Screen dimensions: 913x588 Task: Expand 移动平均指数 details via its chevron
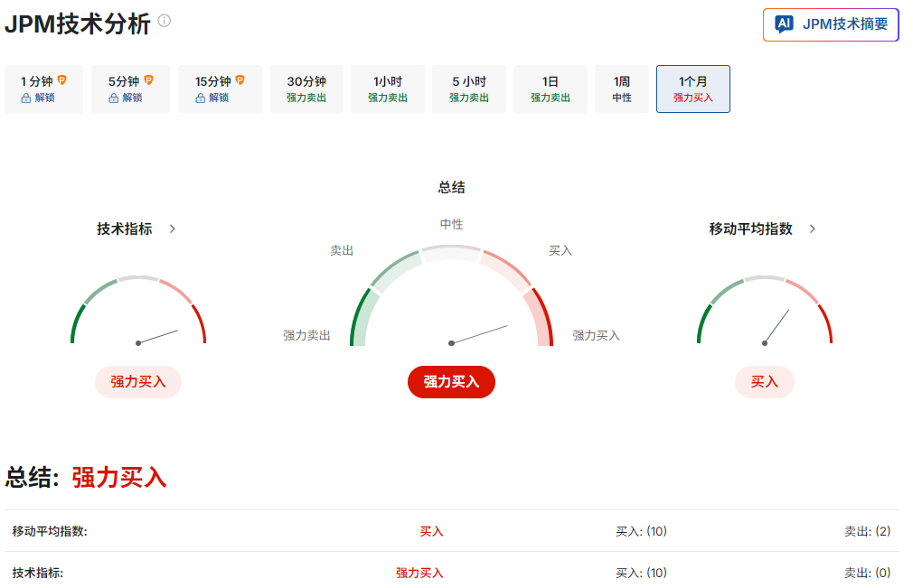812,229
